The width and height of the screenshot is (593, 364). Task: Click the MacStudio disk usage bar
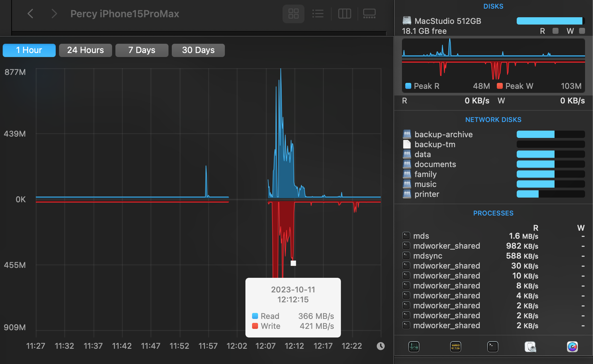pyautogui.click(x=551, y=21)
